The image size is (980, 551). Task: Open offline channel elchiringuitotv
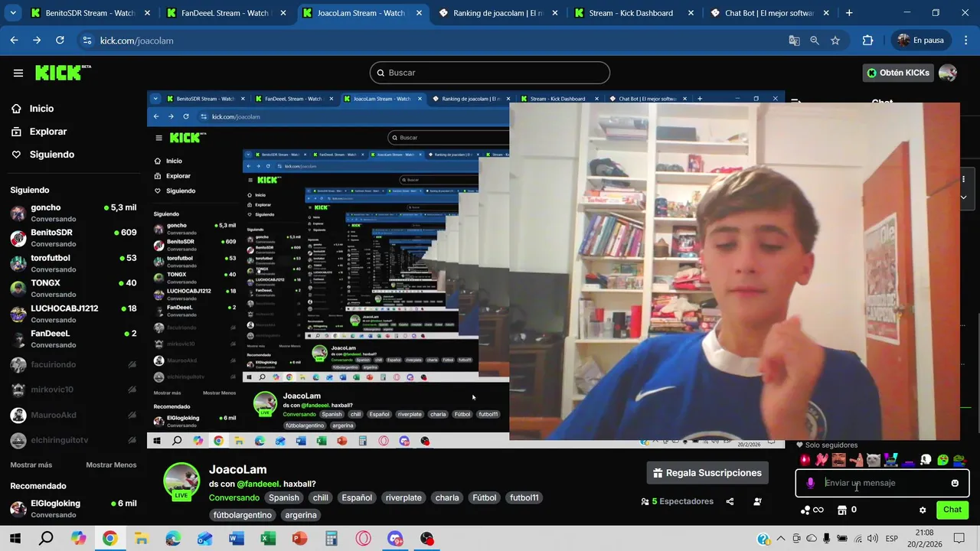73,440
